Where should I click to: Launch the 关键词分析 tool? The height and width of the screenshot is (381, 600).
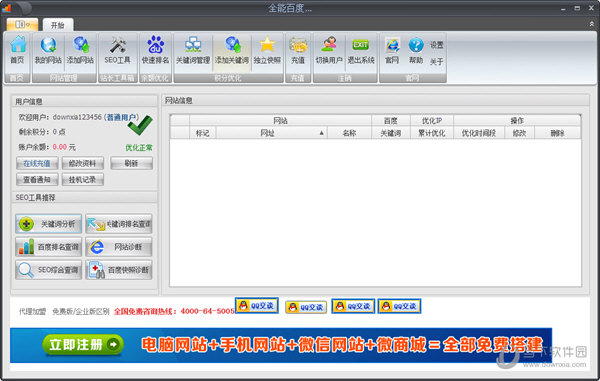tap(49, 224)
